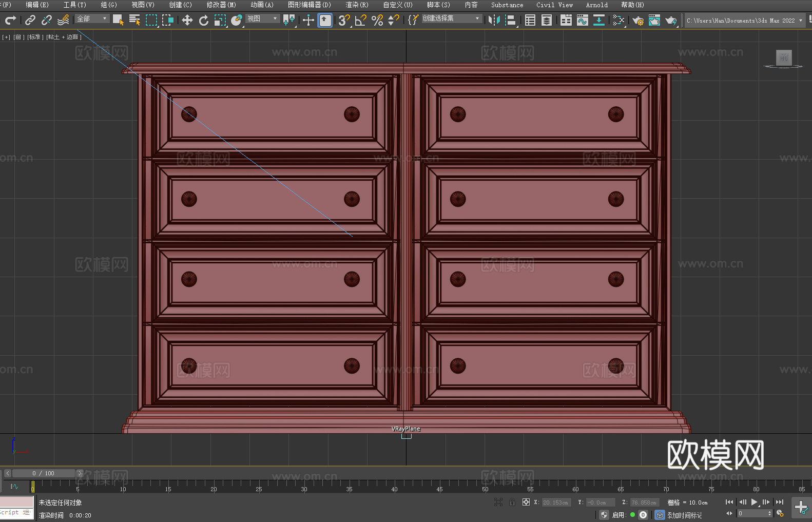Viewport: 812px width, 522px height.
Task: Click Use Pivot Point Center icon
Action: click(x=289, y=20)
